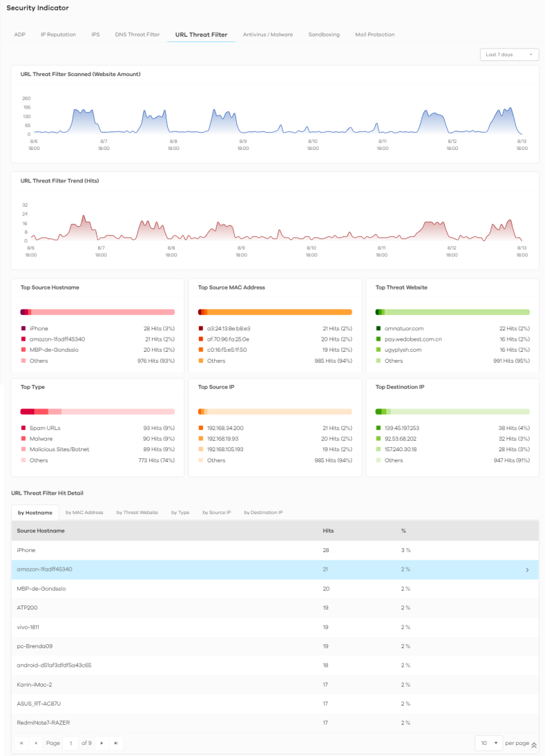Go to the first page of results
Screen dimensions: 545x756
pos(21,743)
